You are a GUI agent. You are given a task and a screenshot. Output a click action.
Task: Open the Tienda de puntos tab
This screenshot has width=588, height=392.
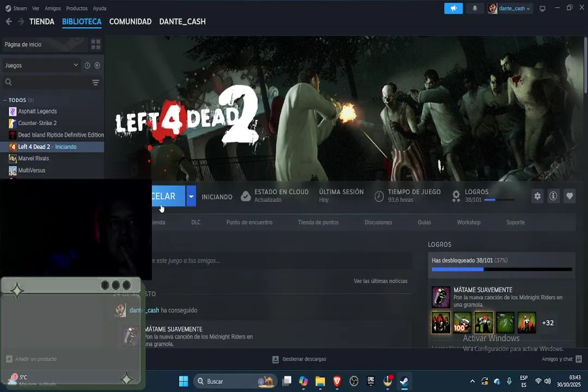(318, 223)
